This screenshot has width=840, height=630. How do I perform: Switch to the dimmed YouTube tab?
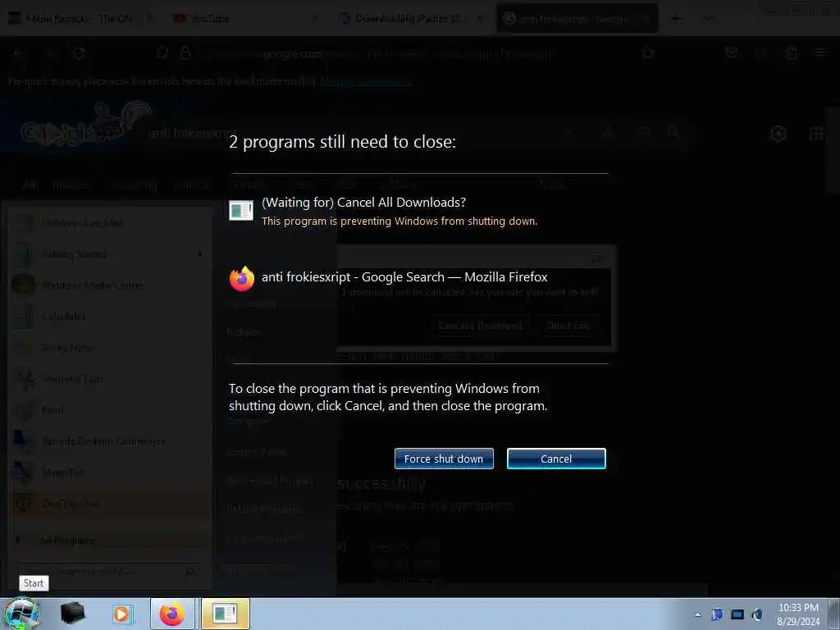click(x=246, y=18)
